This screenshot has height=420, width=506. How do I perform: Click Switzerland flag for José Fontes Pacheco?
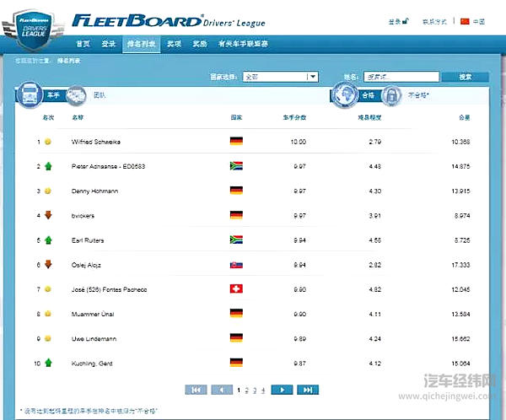click(236, 288)
